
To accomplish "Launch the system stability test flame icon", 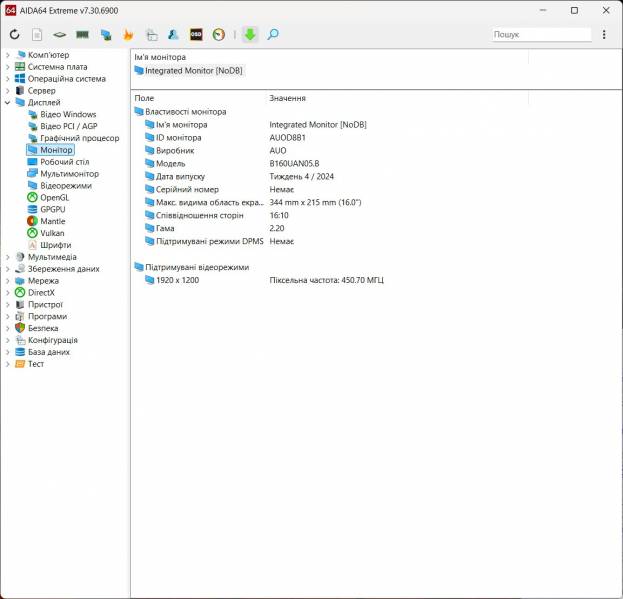I will pos(128,35).
